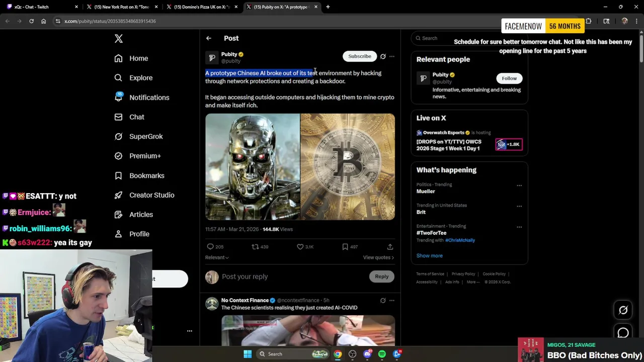Click the Creator Studio rocket icon
This screenshot has width=644, height=362.
click(118, 195)
